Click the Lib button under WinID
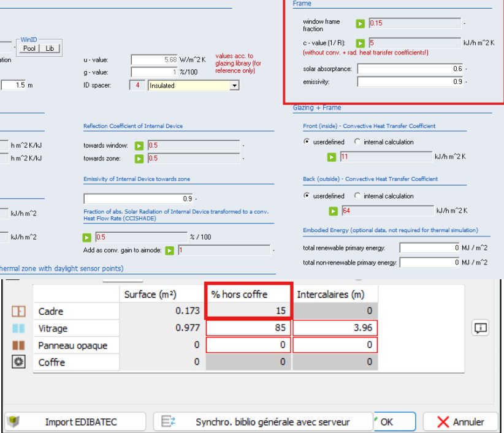 [50, 48]
